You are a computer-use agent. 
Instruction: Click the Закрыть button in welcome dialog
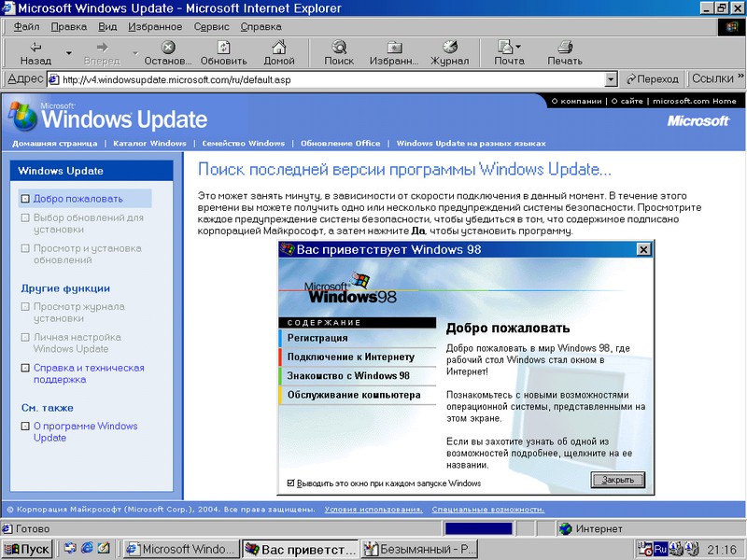pyautogui.click(x=617, y=480)
